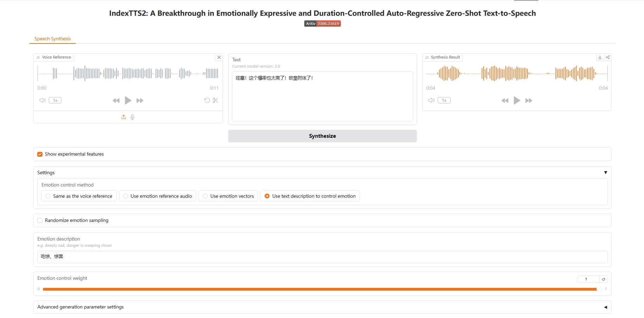The image size is (644, 318).
Task: Expand Advanced generation parameter settings
Action: tap(605, 307)
